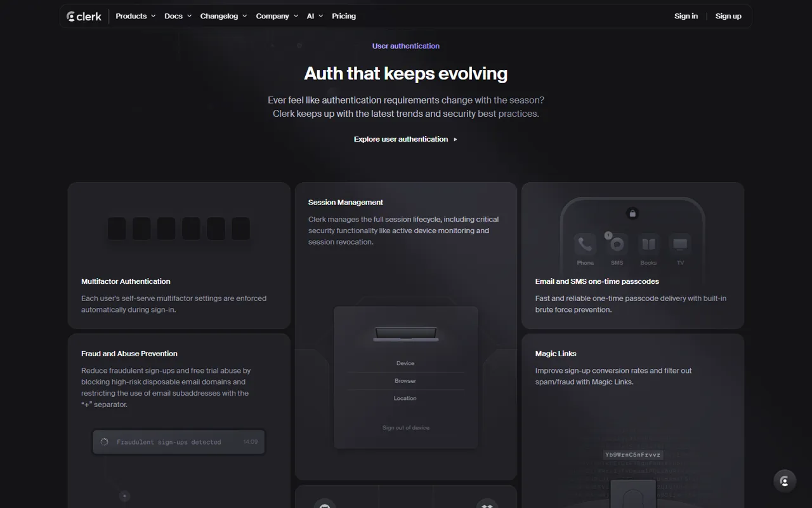Click Sign out of device
Screen dimensions: 812x508
click(405, 428)
